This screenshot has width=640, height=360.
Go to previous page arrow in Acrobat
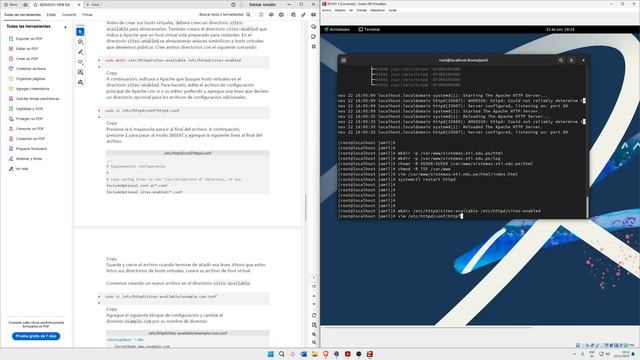(x=314, y=296)
